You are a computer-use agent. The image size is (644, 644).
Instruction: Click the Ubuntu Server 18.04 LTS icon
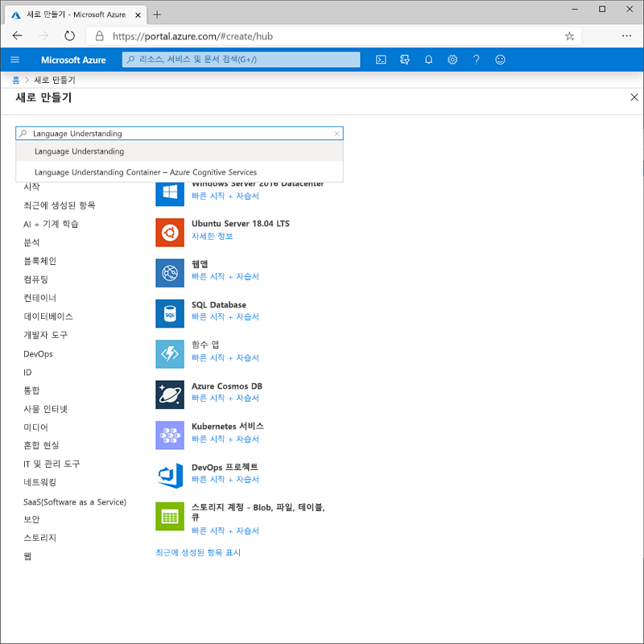170,233
